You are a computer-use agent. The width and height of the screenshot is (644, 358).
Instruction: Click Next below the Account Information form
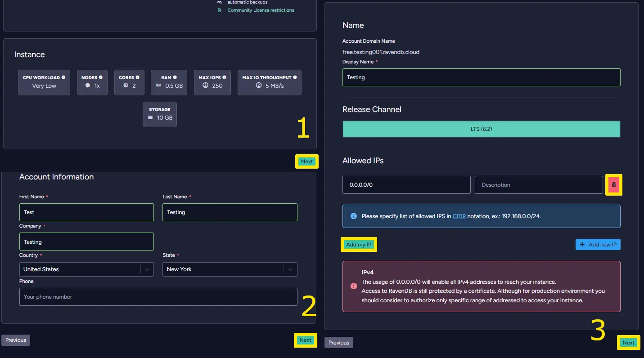pos(306,340)
